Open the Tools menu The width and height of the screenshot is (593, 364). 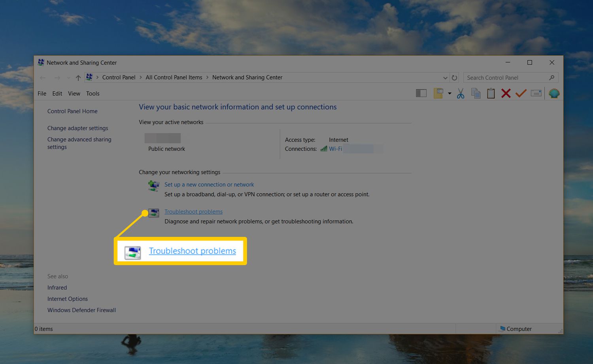pos(93,94)
